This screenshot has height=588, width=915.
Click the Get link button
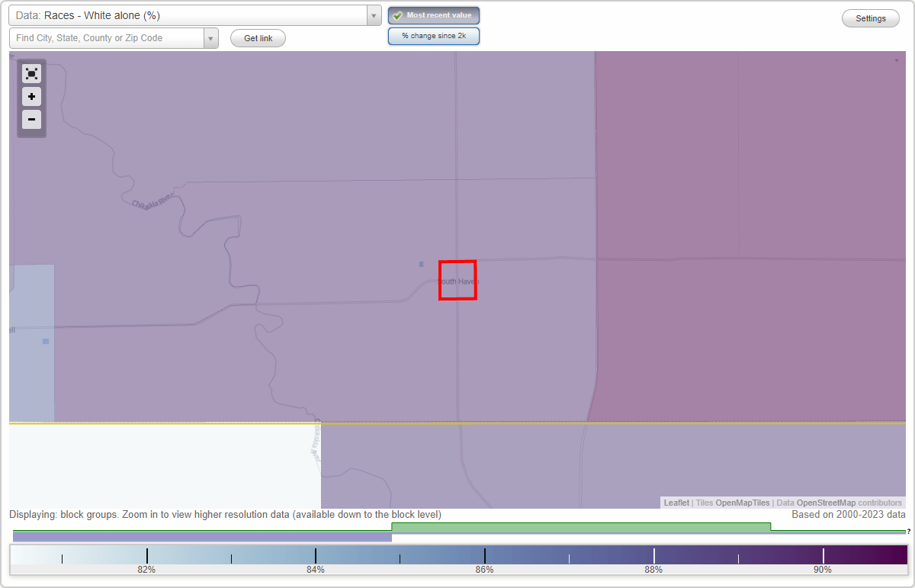tap(258, 38)
